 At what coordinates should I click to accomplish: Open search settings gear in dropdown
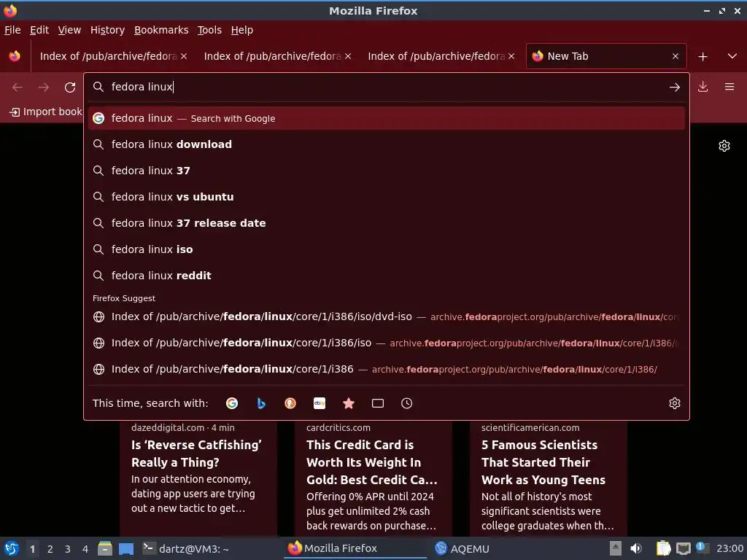point(675,403)
